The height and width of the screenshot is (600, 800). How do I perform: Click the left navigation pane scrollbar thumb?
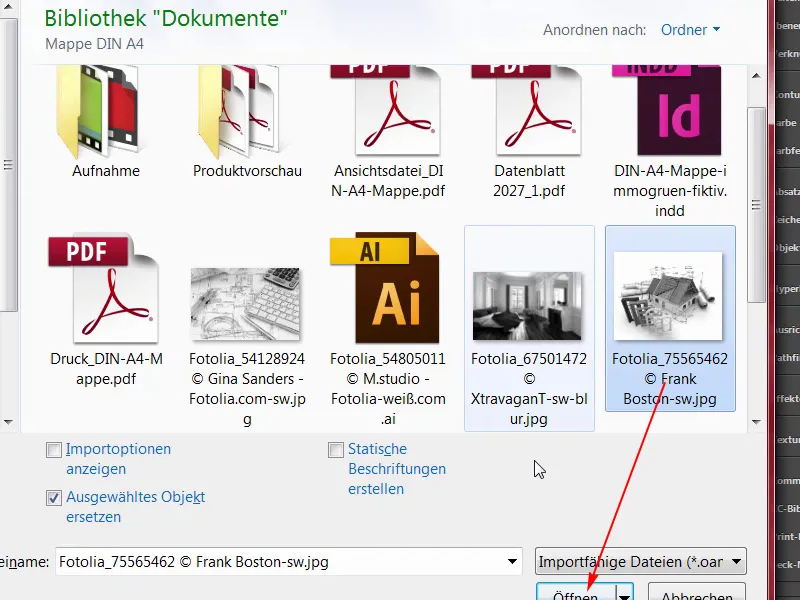click(8, 165)
